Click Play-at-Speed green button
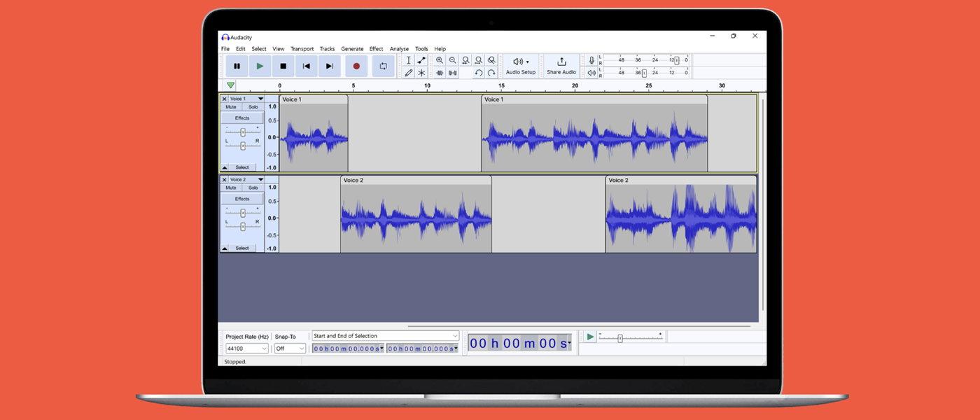This screenshot has width=980, height=420. 590,337
